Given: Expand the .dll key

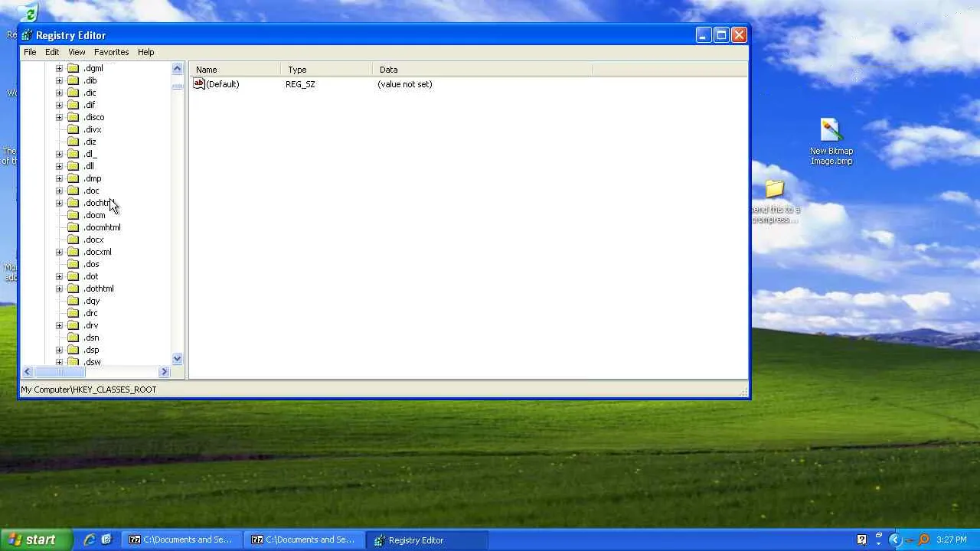Looking at the screenshot, I should (x=59, y=166).
